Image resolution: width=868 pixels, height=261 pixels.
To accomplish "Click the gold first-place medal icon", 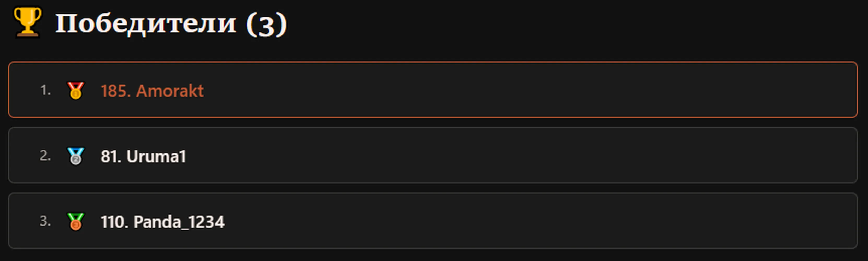I will [x=75, y=90].
